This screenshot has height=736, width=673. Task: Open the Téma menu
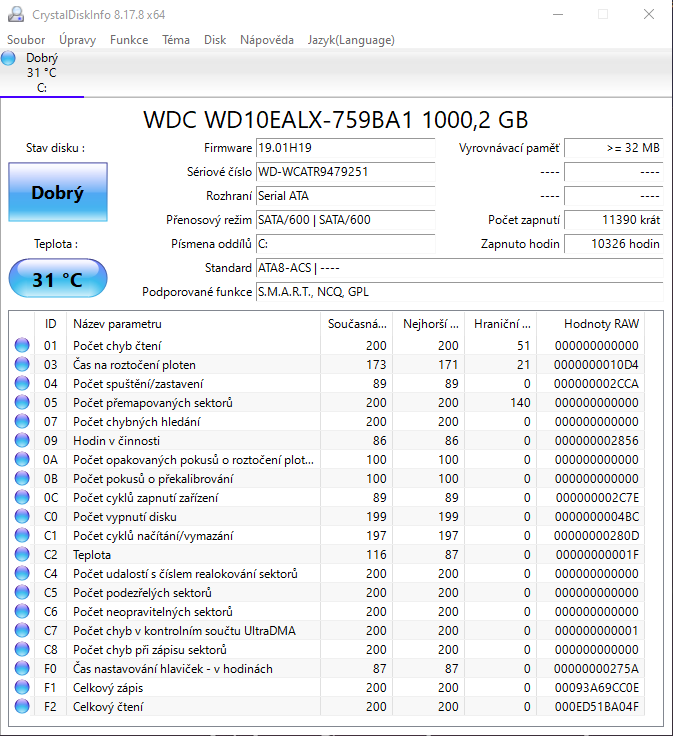pyautogui.click(x=176, y=40)
